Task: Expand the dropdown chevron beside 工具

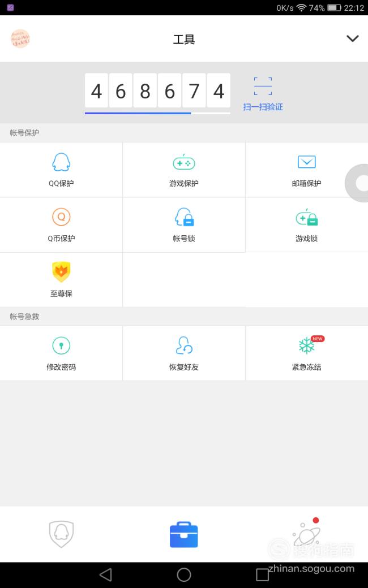Action: 352,38
